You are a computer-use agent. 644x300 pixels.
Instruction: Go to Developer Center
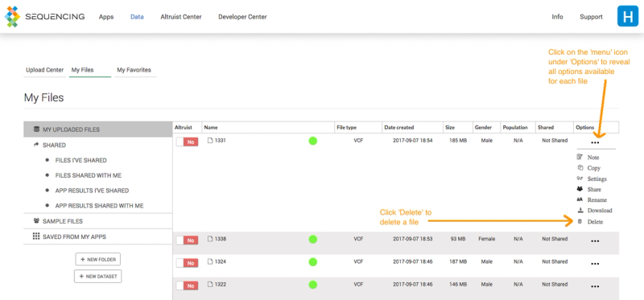(242, 17)
